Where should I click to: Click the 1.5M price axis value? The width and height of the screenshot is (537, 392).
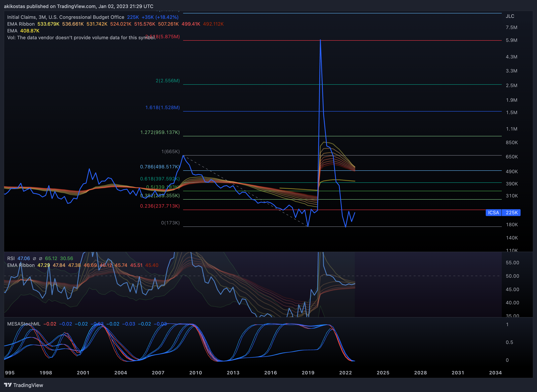(x=512, y=113)
